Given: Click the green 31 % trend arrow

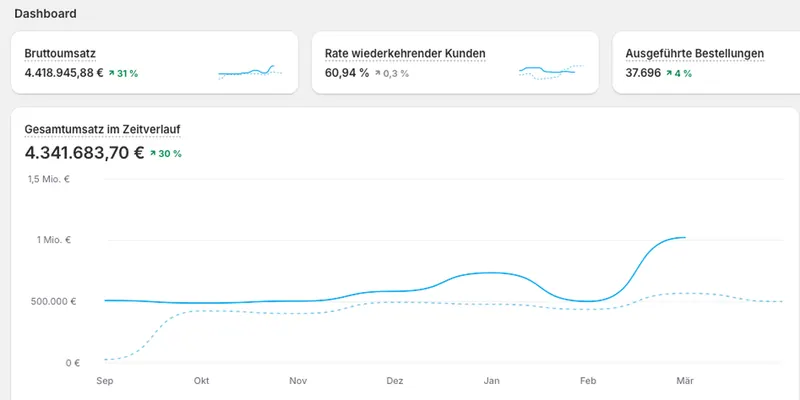Looking at the screenshot, I should coord(111,73).
